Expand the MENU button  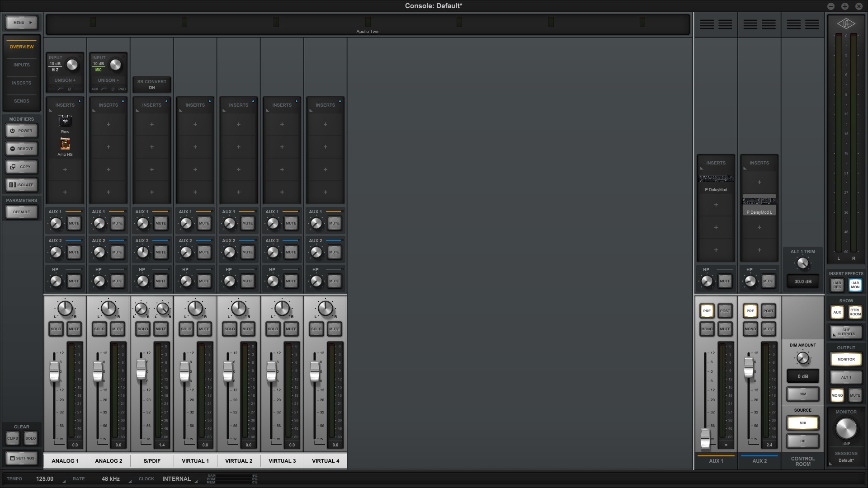(x=21, y=23)
